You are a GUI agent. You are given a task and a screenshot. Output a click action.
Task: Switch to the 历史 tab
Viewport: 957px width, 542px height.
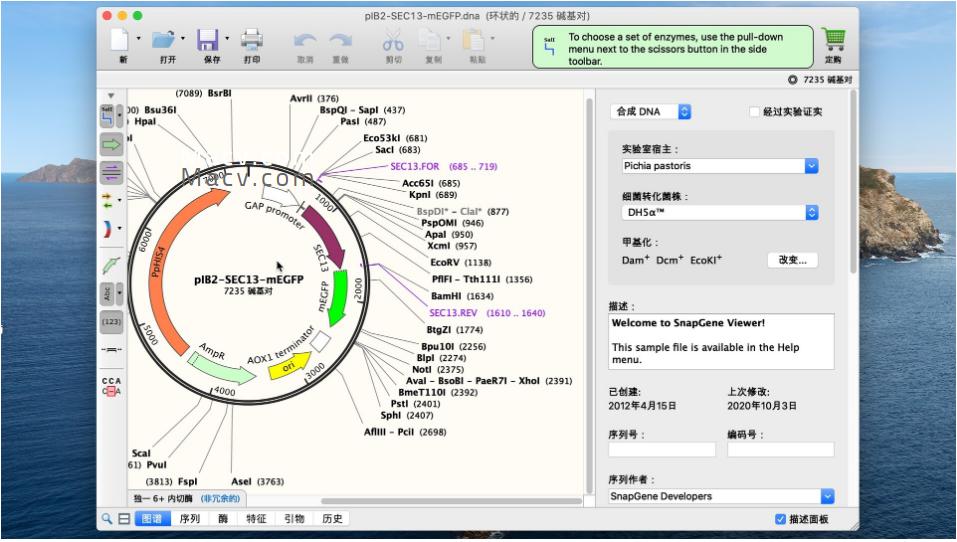pos(332,519)
